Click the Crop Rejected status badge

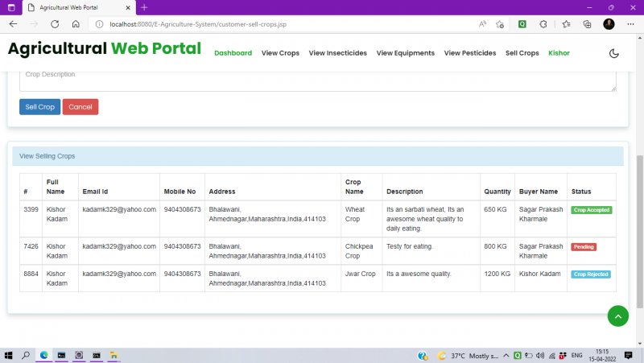click(591, 274)
